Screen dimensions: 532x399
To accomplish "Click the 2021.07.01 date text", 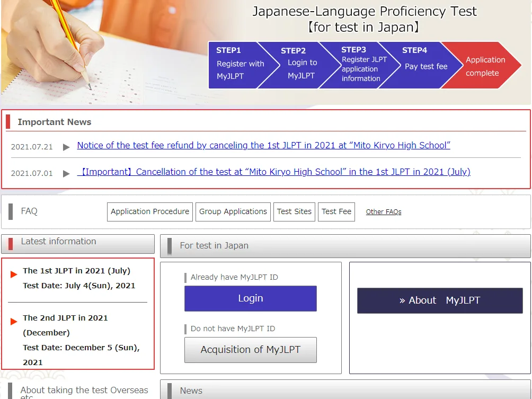I will pyautogui.click(x=32, y=173).
